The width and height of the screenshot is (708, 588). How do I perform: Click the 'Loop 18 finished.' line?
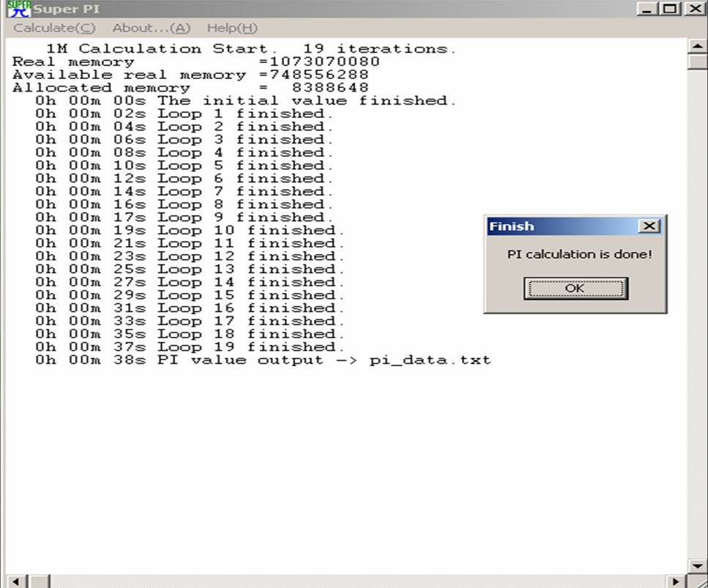click(190, 334)
